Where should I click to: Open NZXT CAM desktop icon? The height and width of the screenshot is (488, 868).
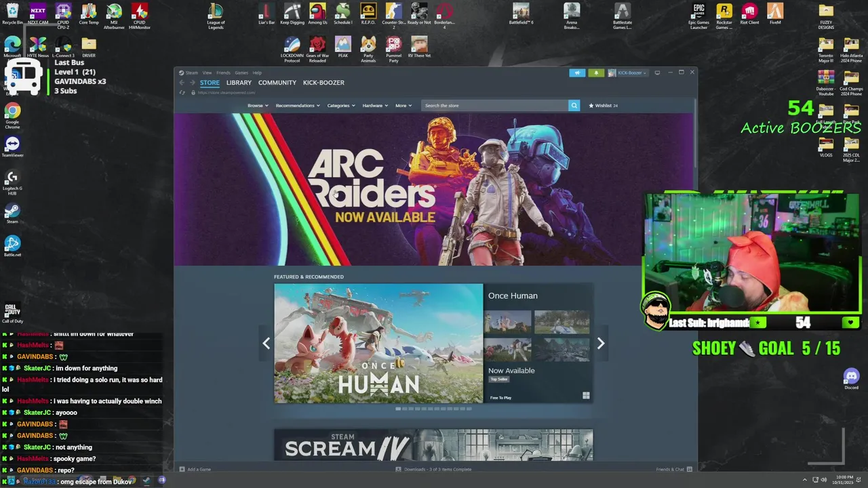(38, 14)
